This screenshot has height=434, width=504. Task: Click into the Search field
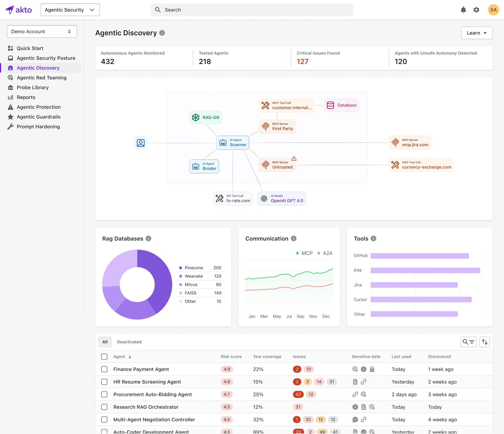[x=252, y=10]
